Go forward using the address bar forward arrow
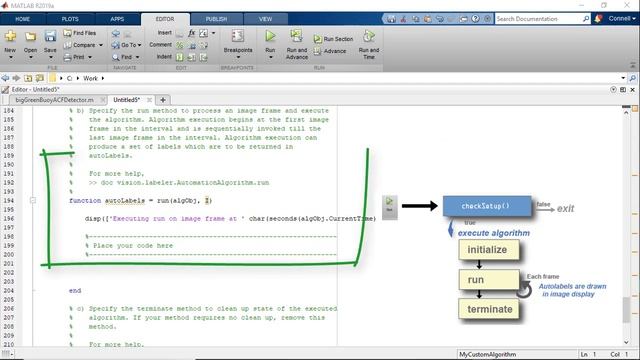 click(16, 78)
